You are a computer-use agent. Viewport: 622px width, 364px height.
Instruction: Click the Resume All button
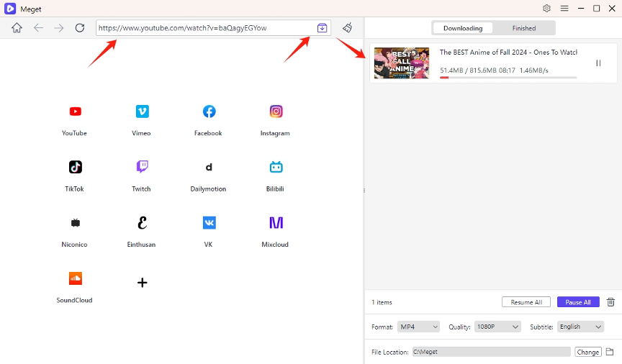[526, 302]
